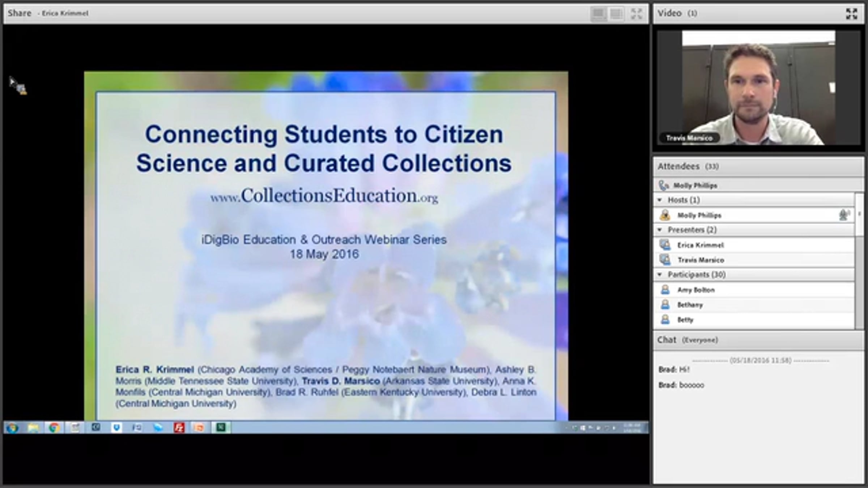Image resolution: width=868 pixels, height=488 pixels.
Task: Expand the Share pod to full screen
Action: point(636,14)
